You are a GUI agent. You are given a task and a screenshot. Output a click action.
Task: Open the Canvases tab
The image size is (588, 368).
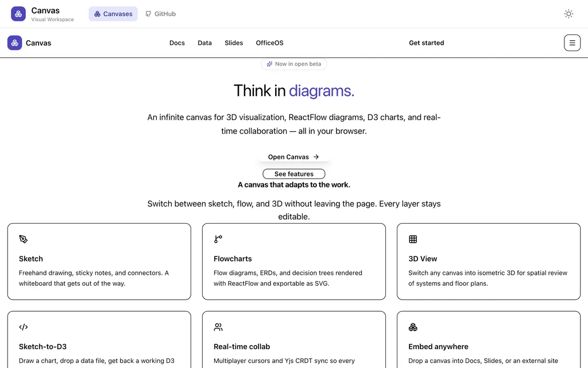tap(113, 14)
